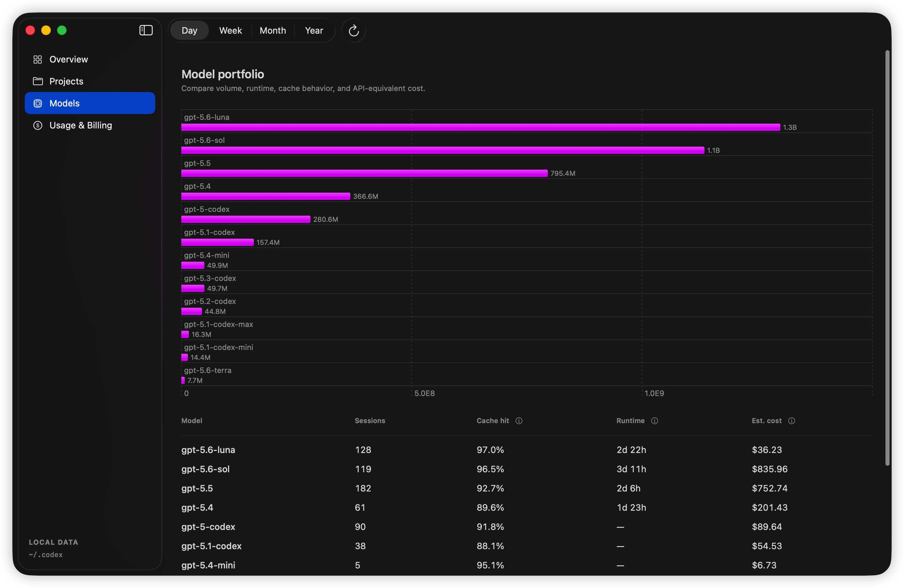Toggle the sidebar visibility icon
904x588 pixels.
[x=146, y=30]
